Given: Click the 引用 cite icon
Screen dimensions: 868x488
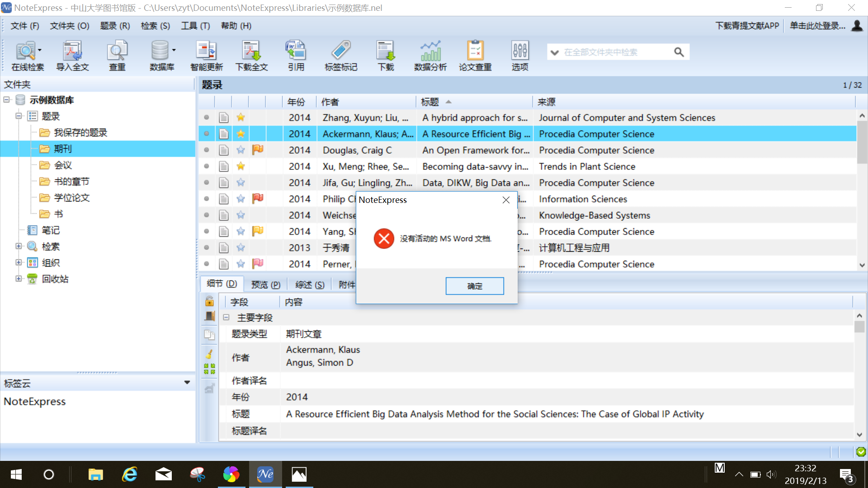Looking at the screenshot, I should 296,56.
